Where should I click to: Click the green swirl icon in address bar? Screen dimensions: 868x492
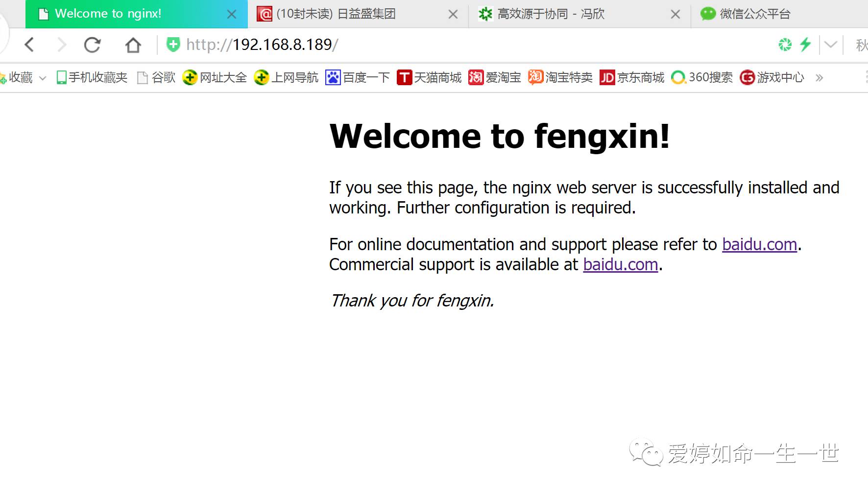(x=785, y=45)
